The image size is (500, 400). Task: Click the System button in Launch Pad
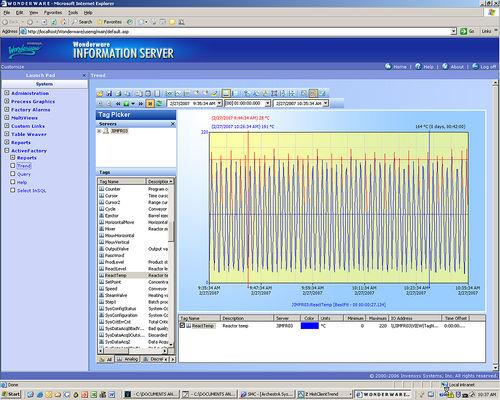(44, 84)
